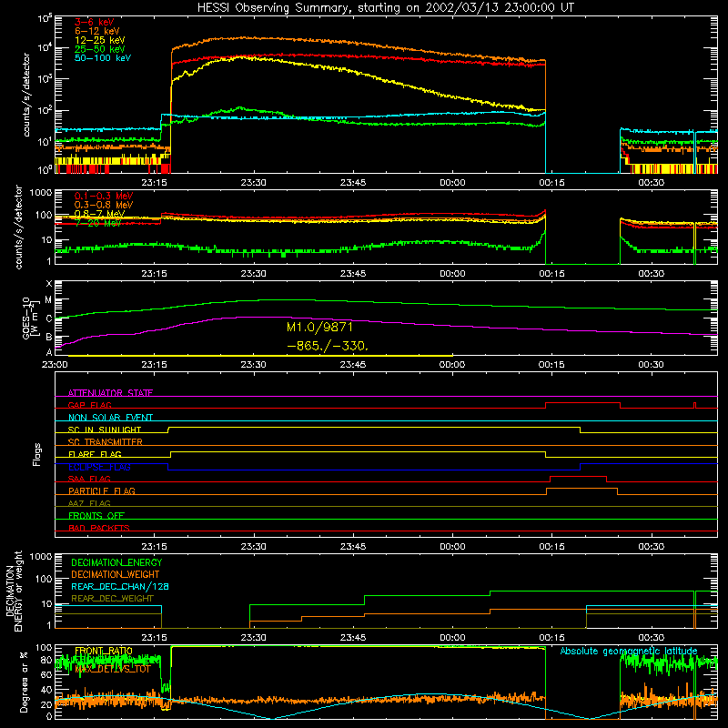The width and height of the screenshot is (728, 728).
Task: Click the red '0.1-0.3 MeV' legend label
Action: coord(104,196)
